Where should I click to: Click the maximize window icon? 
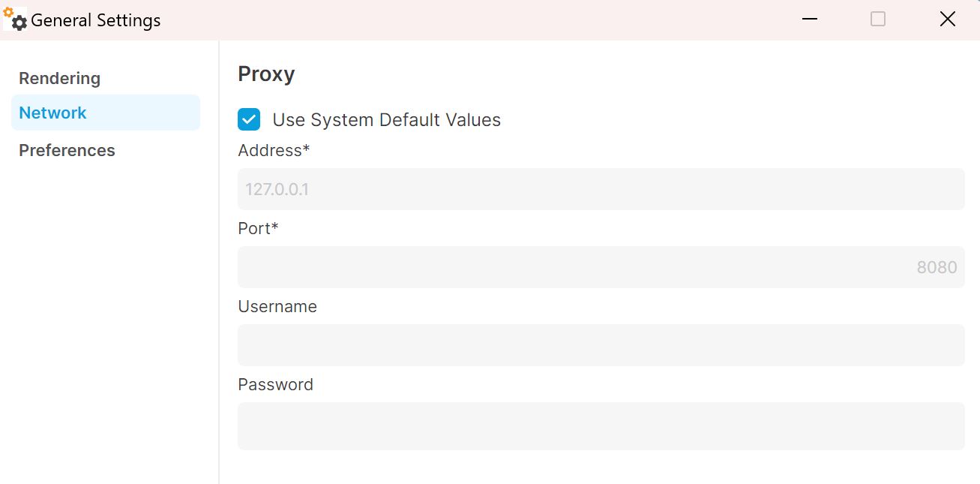click(x=878, y=20)
